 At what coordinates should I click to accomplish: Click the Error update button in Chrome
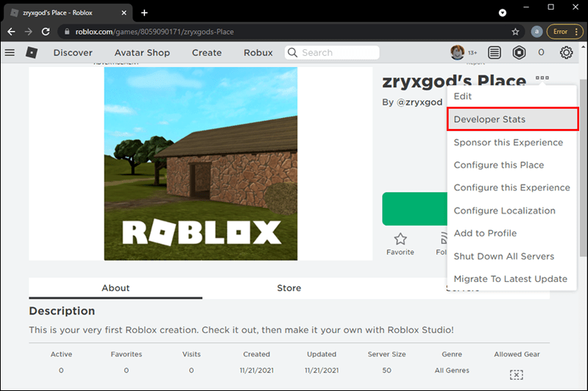[x=564, y=32]
